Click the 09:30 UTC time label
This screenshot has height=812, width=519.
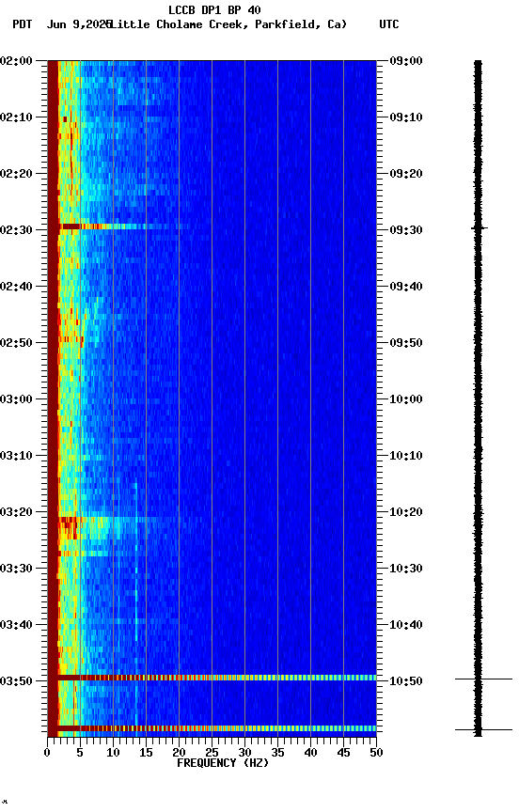tap(406, 230)
